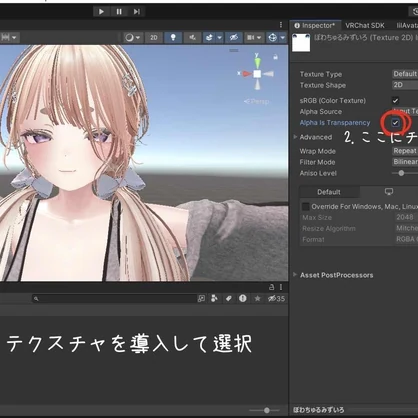Enable Override For Windows, Mac, Linux checkbox
Viewport: 418px width, 418px height.
(x=305, y=207)
